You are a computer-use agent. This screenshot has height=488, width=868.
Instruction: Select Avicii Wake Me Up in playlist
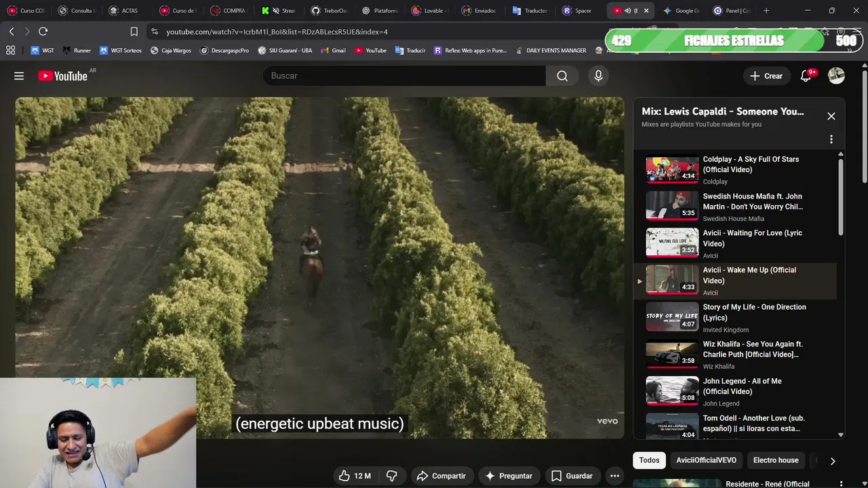[x=735, y=281]
